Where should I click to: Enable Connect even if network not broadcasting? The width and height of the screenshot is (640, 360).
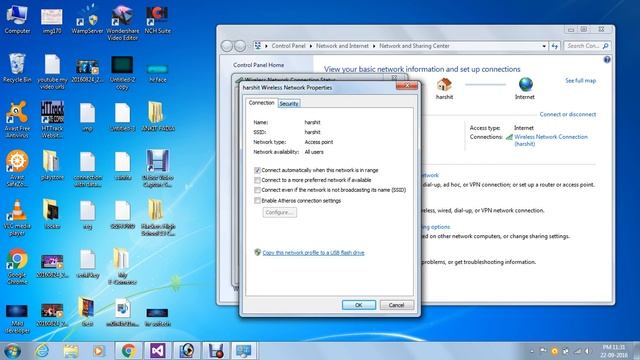click(257, 190)
